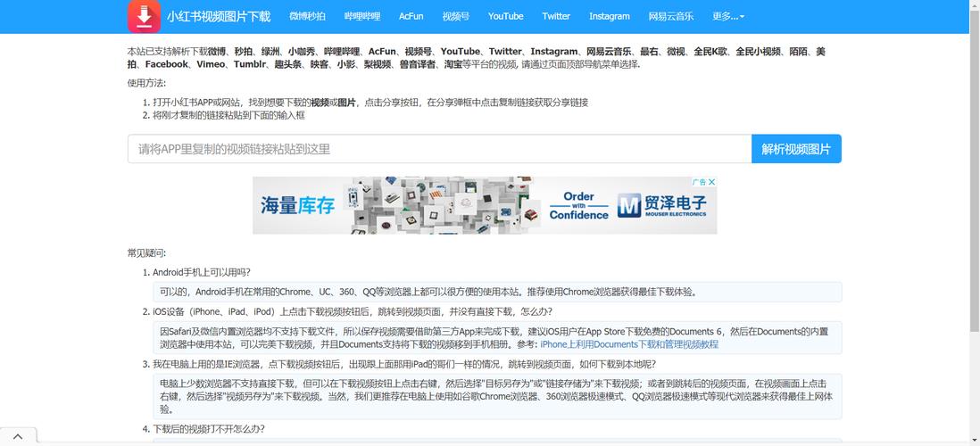Screen dimensions: 980x446
Task: Focus the video link paste input field
Action: (439, 149)
